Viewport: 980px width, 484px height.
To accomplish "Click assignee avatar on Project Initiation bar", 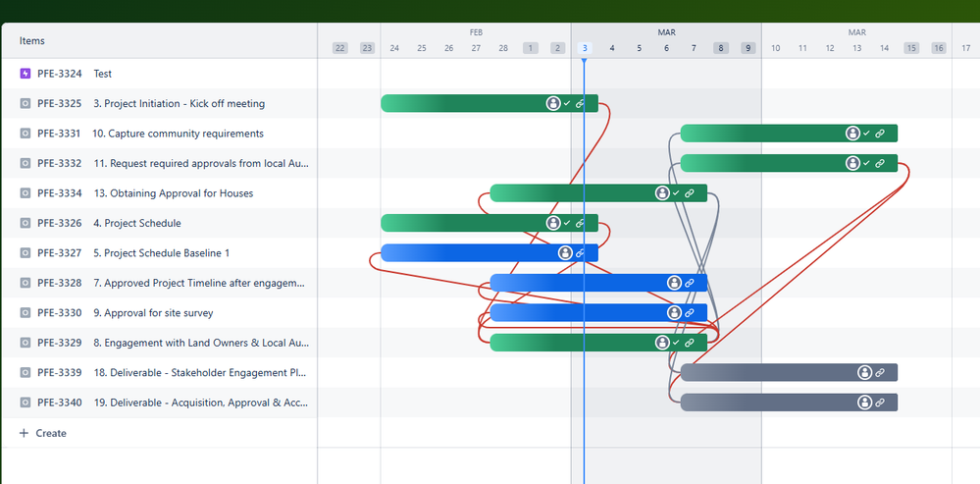I will pyautogui.click(x=553, y=103).
